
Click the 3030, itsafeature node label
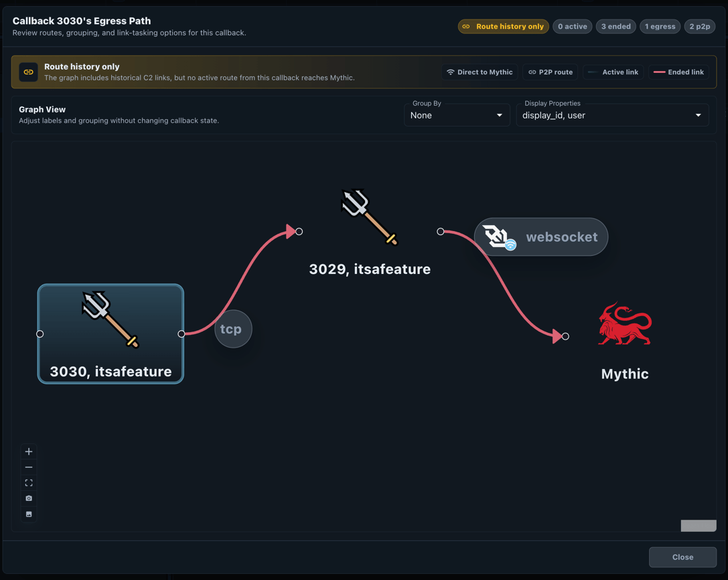(111, 372)
